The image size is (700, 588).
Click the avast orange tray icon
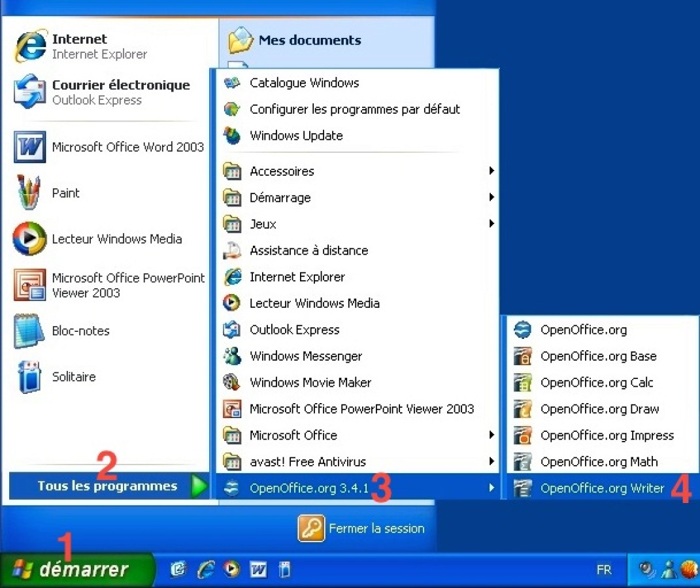coord(689,569)
